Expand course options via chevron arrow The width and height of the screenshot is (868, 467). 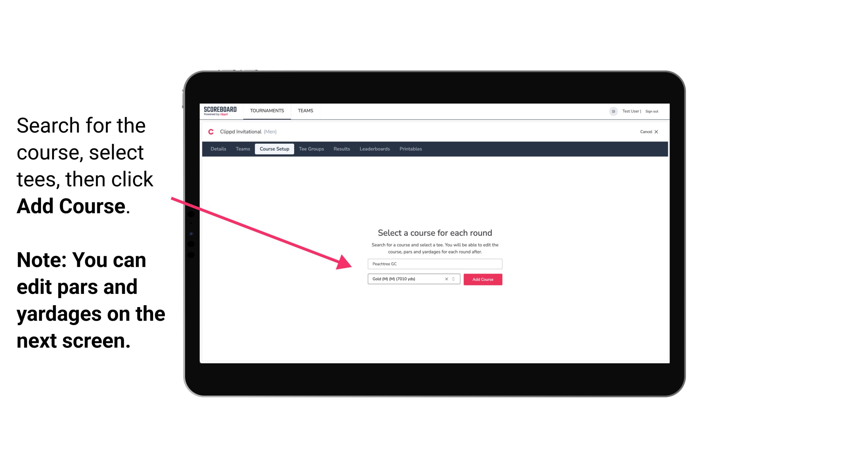[455, 279]
